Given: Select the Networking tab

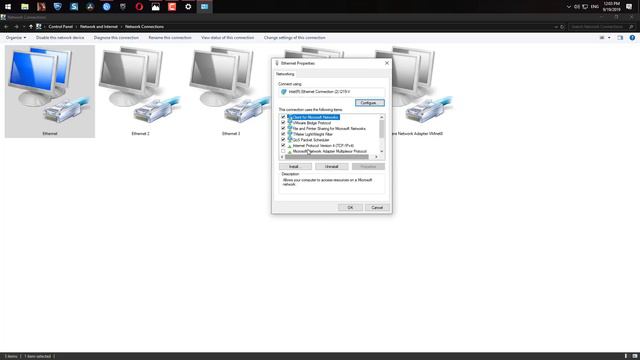Looking at the screenshot, I should click(285, 74).
